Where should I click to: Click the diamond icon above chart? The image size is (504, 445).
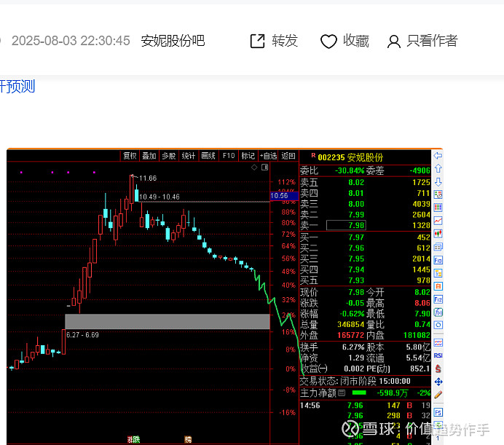(254, 168)
